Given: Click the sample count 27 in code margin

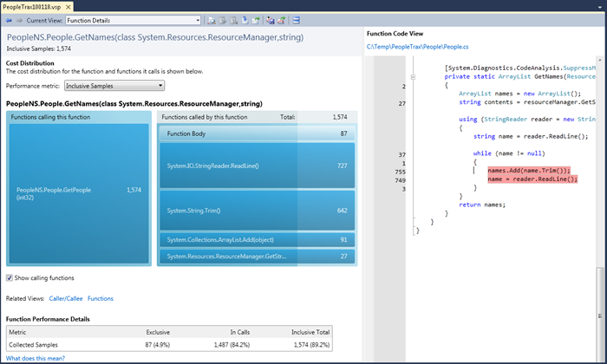Looking at the screenshot, I should pyautogui.click(x=402, y=104).
